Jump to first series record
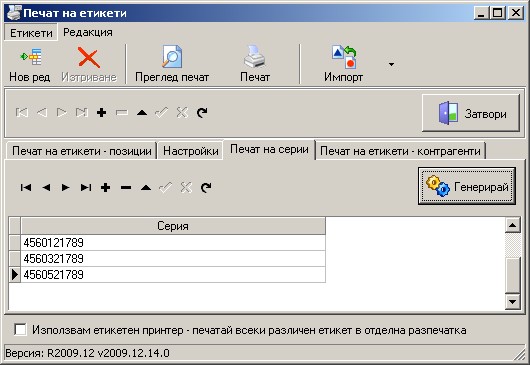 pyautogui.click(x=26, y=187)
